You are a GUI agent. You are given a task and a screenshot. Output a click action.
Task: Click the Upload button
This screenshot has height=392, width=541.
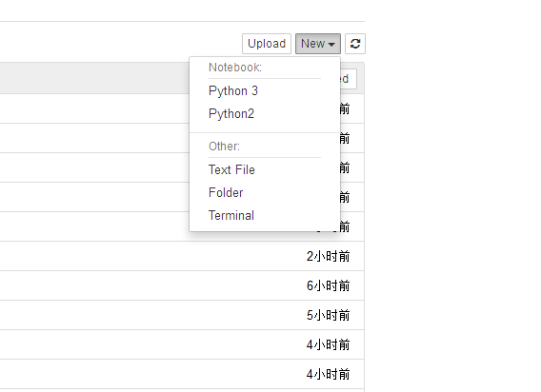click(267, 44)
